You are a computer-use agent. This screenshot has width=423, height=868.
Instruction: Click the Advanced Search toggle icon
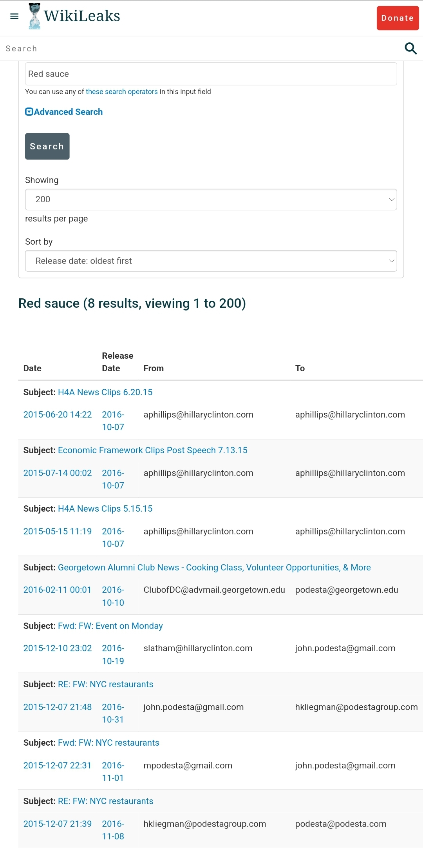point(29,112)
